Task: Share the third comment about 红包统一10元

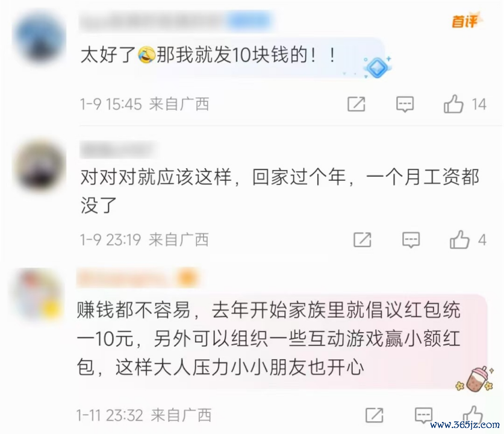Action: 375,415
